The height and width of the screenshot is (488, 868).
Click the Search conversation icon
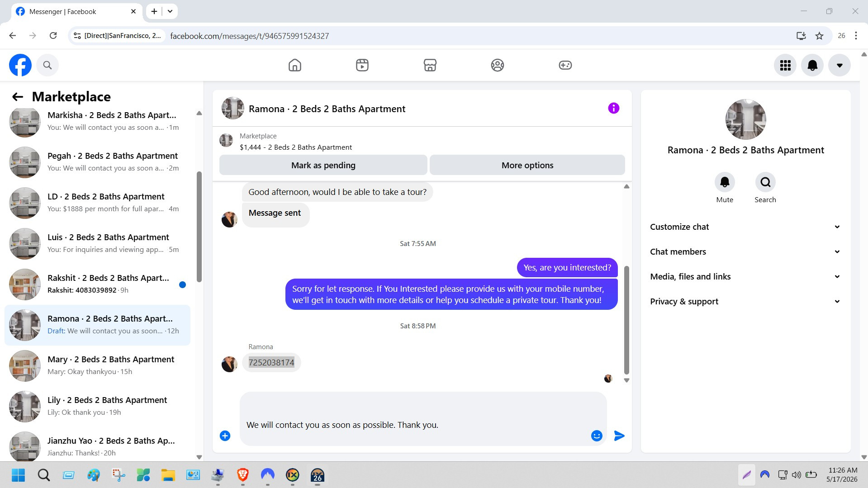tap(765, 182)
